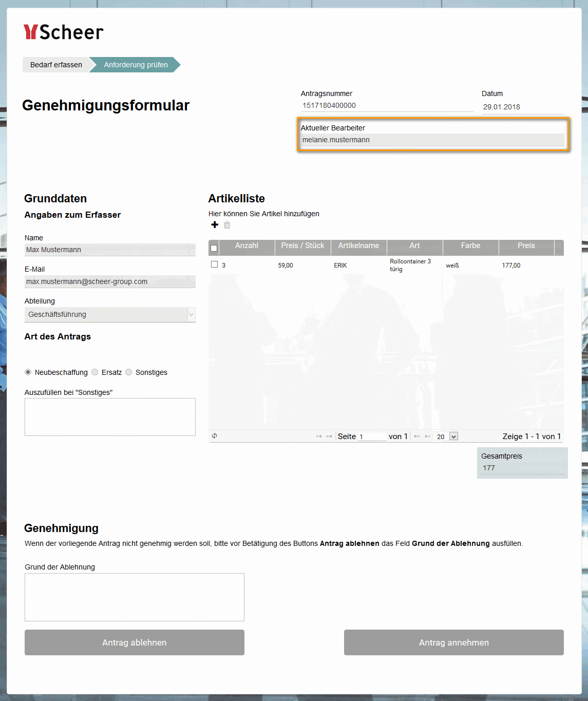
Task: Toggle the select-all checkbox in the table header
Action: pyautogui.click(x=214, y=248)
